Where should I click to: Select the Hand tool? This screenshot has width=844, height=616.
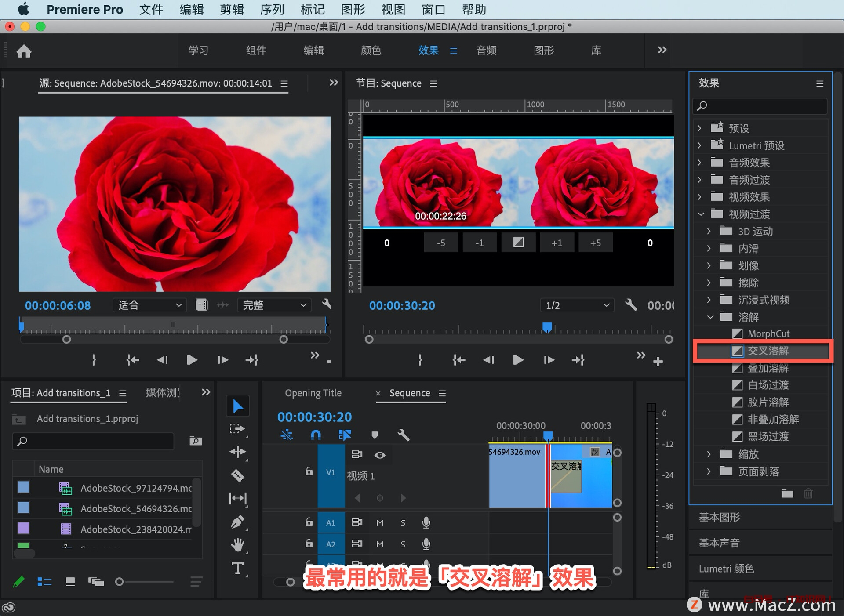tap(237, 545)
